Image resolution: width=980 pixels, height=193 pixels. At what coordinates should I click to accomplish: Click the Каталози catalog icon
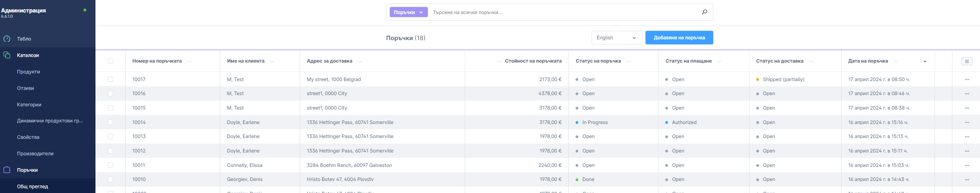[7, 55]
